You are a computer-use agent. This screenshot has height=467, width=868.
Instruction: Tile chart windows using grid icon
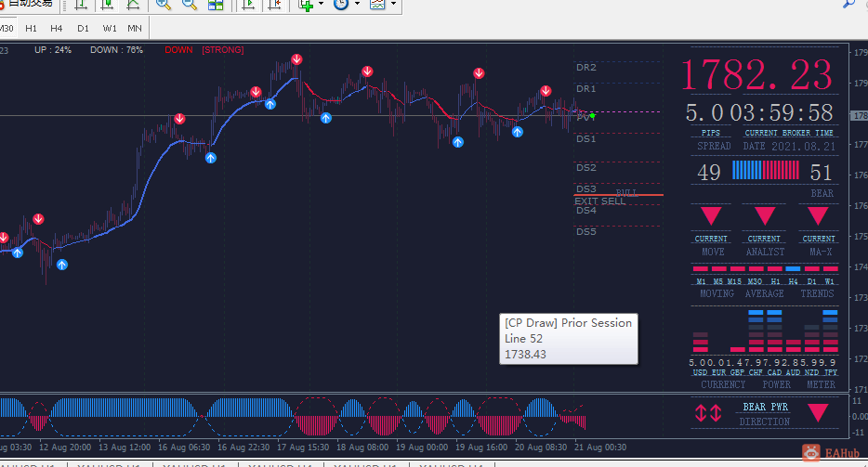(216, 5)
